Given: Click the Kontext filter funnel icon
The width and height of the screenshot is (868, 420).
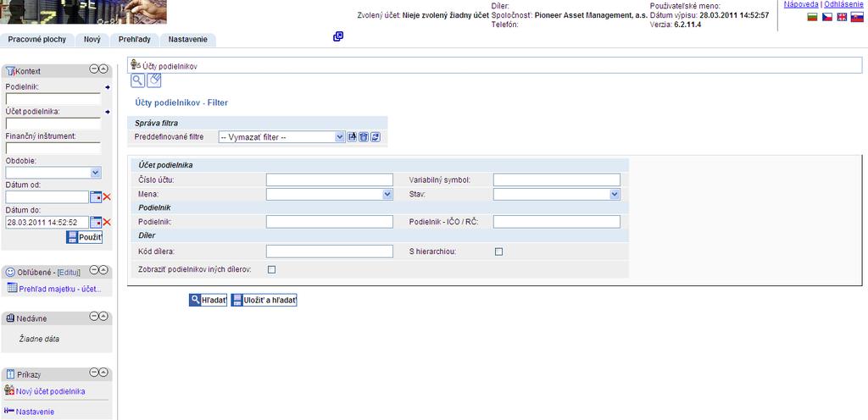Looking at the screenshot, I should (10, 71).
